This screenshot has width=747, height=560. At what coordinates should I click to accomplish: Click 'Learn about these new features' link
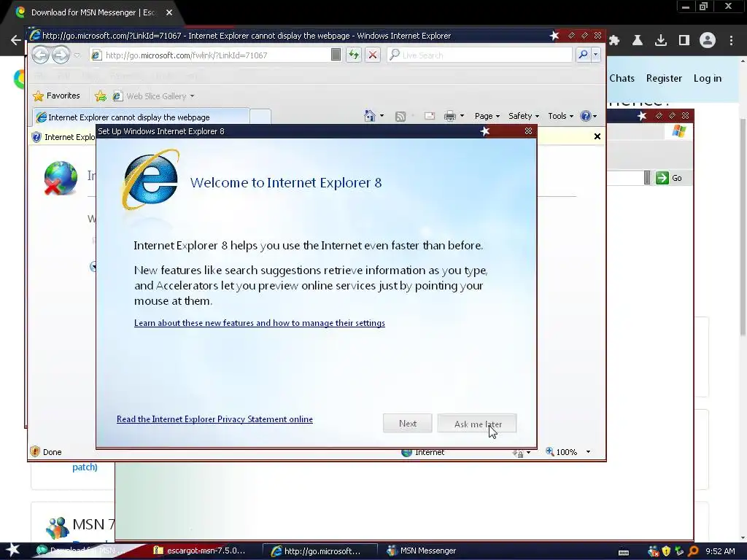click(260, 323)
